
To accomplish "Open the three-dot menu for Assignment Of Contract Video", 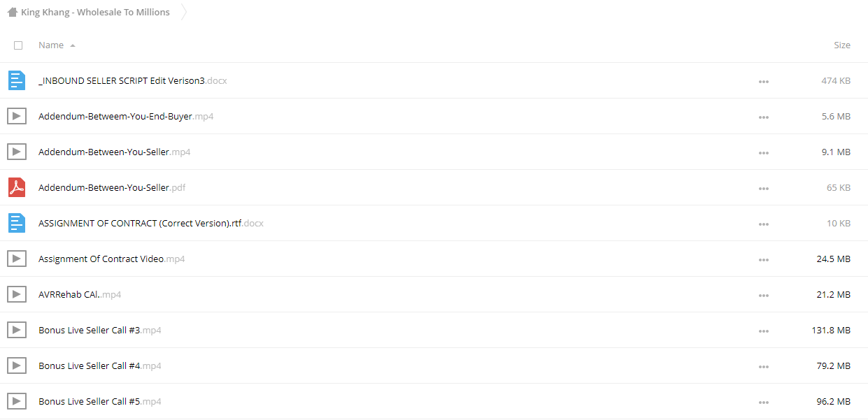I will coord(763,259).
